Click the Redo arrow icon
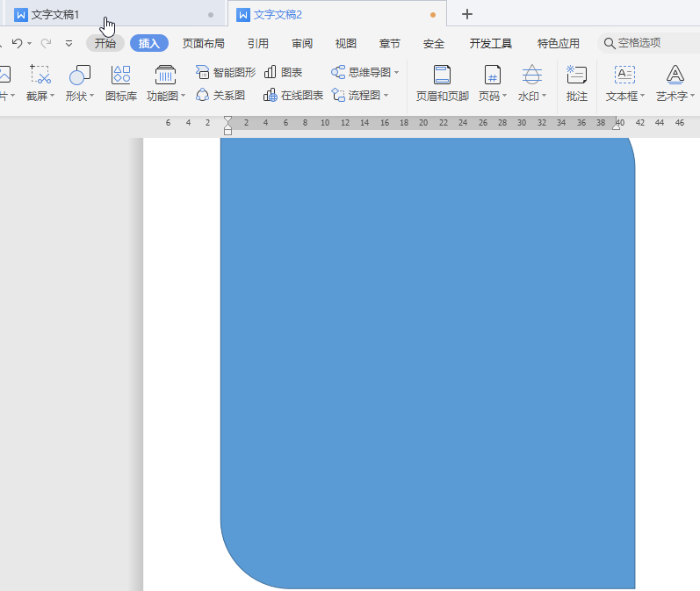The width and height of the screenshot is (700, 591). point(46,43)
